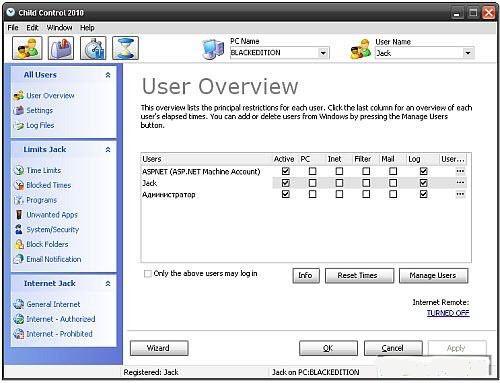Click the Active column header

pos(285,159)
